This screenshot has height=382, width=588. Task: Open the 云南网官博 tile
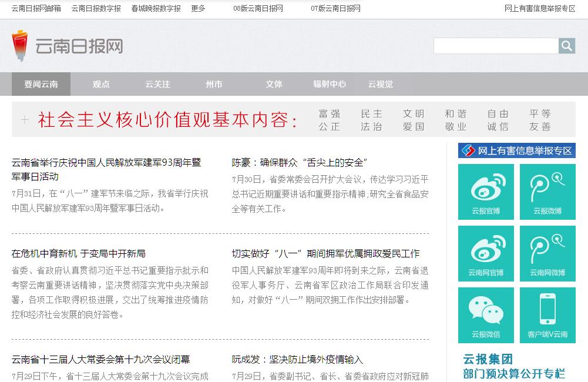(x=486, y=253)
